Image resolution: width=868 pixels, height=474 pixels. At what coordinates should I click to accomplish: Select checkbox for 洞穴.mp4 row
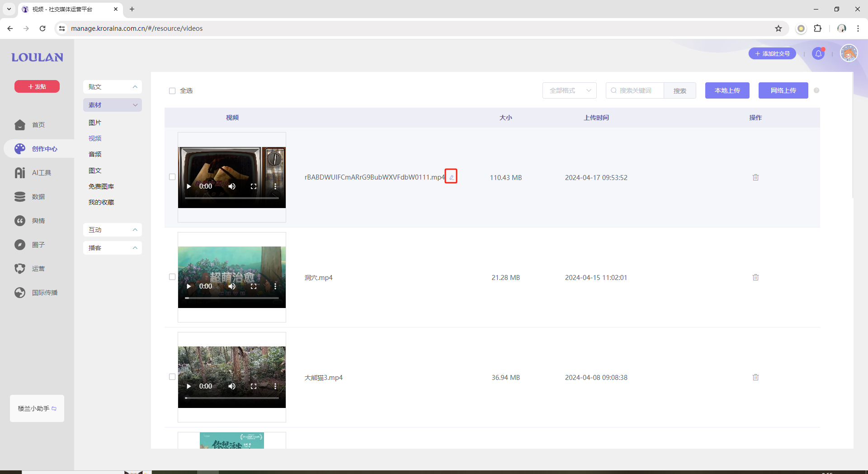pyautogui.click(x=172, y=277)
